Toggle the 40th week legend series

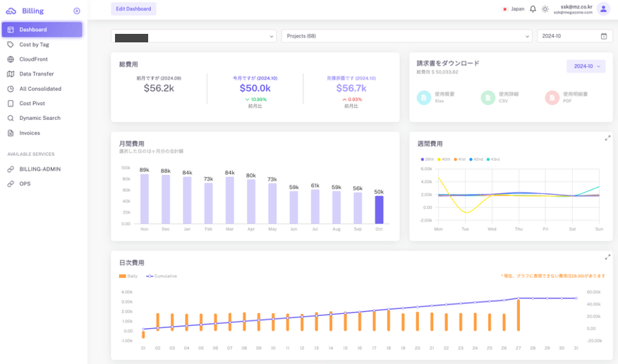click(x=444, y=159)
